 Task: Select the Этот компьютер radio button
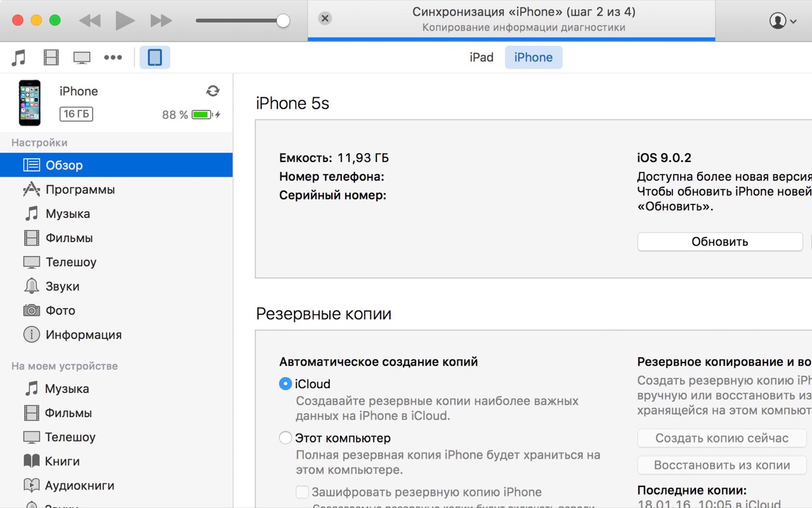pyautogui.click(x=285, y=438)
